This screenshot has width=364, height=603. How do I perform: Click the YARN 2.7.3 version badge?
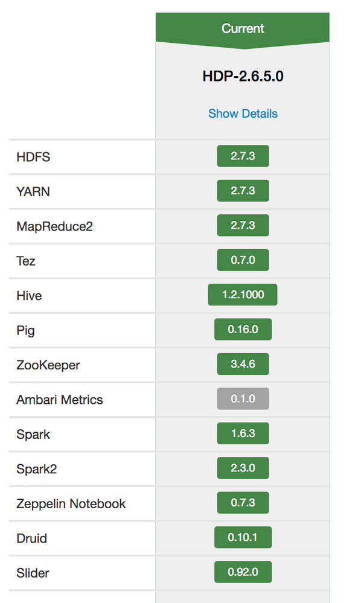[243, 191]
